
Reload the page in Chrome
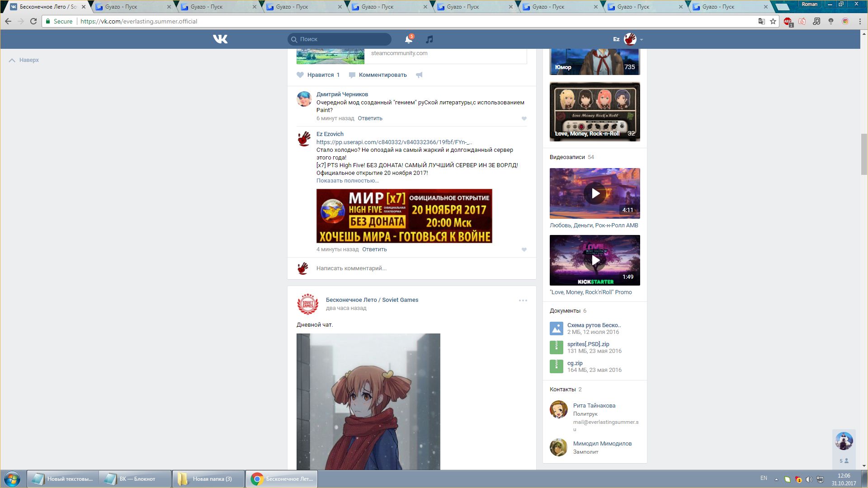click(x=33, y=21)
